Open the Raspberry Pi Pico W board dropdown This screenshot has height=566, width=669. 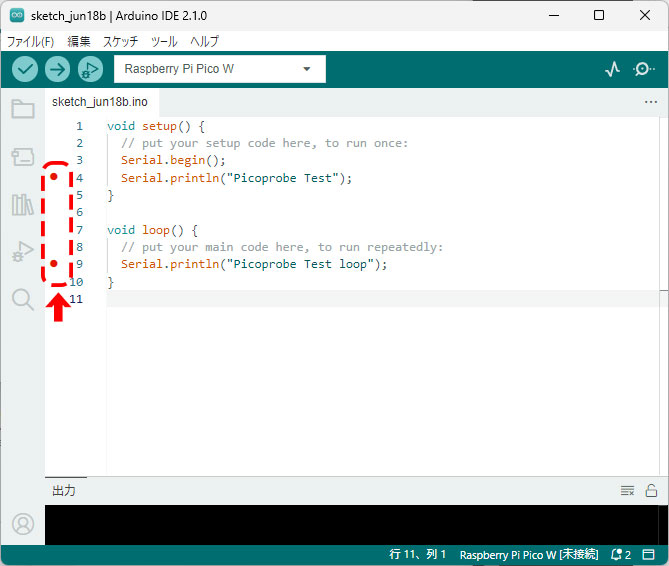coord(220,69)
